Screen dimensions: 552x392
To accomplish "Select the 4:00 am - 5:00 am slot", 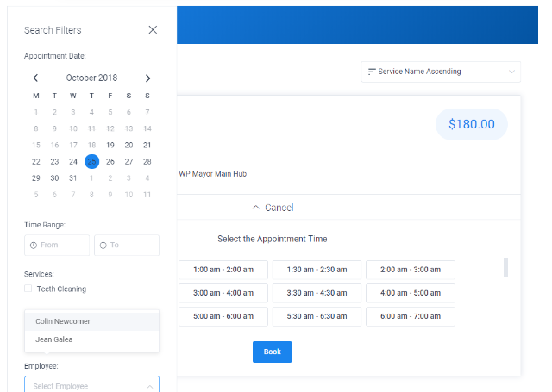I will tap(411, 293).
